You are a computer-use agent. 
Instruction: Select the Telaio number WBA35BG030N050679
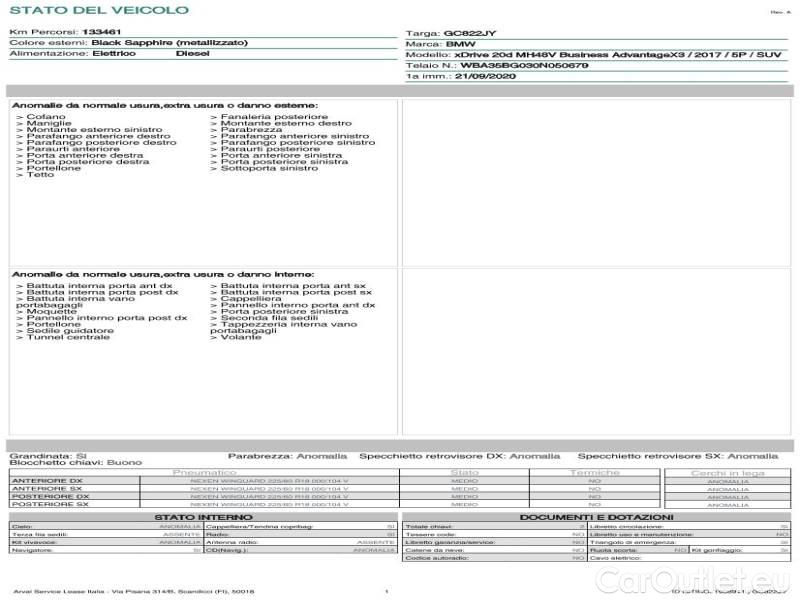pos(524,65)
